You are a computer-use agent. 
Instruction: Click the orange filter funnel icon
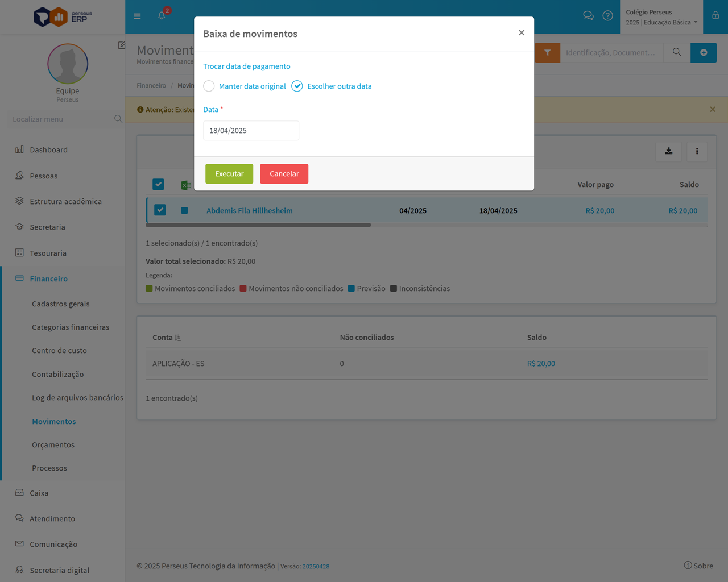(x=547, y=53)
